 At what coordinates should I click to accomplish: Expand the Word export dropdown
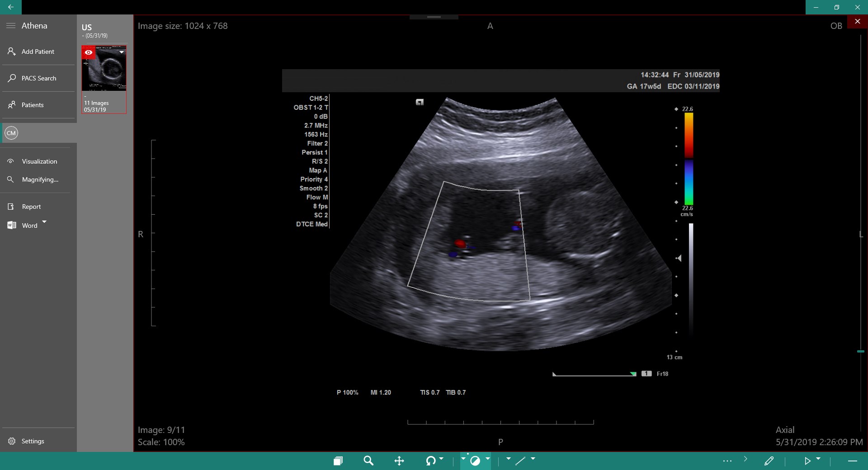(x=44, y=222)
